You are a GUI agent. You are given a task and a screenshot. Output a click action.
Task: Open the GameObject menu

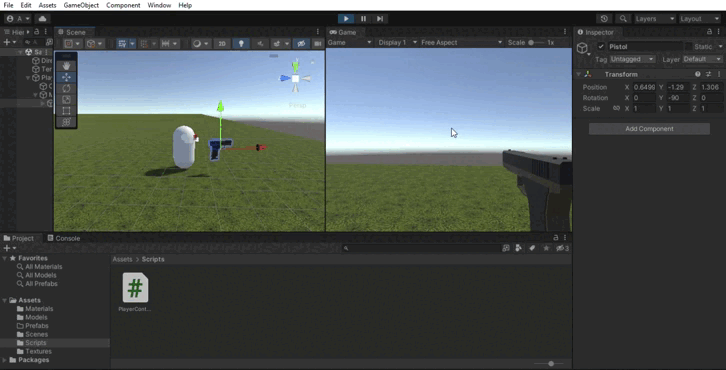pos(81,5)
